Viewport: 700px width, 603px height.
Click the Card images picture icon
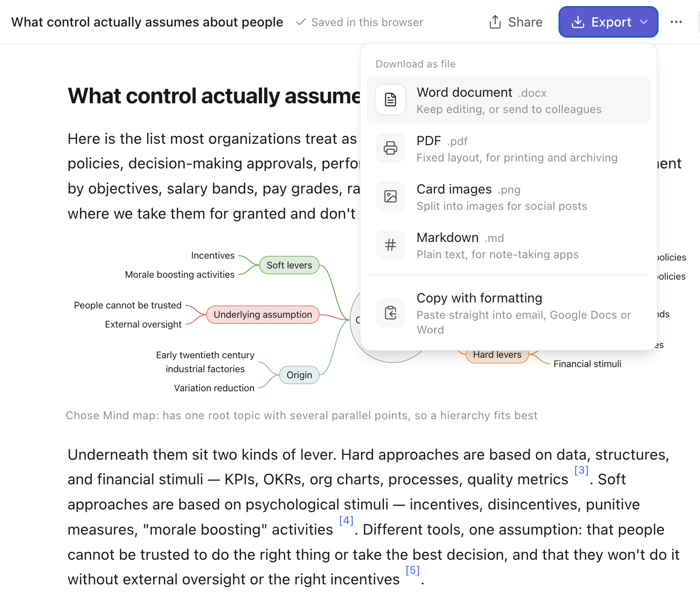coord(390,196)
